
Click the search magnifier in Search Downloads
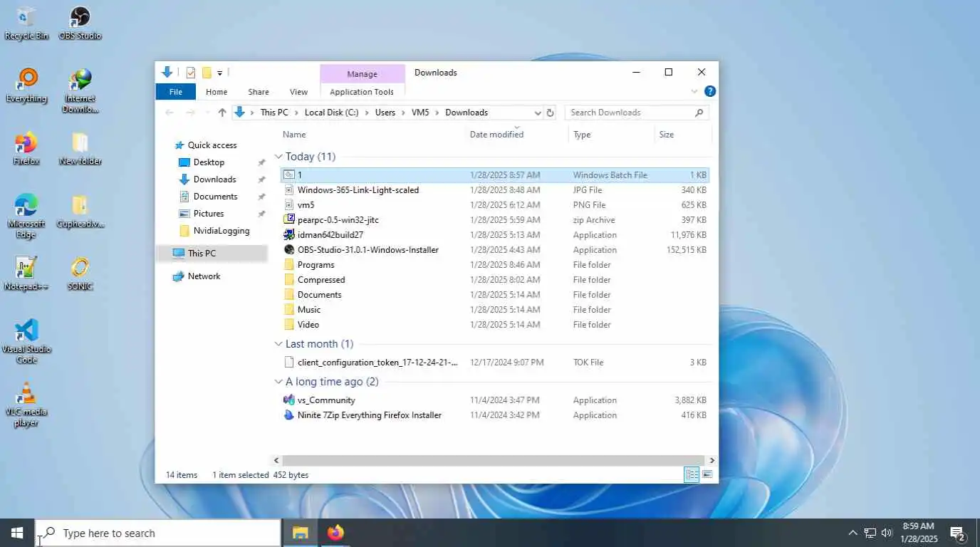[699, 113]
